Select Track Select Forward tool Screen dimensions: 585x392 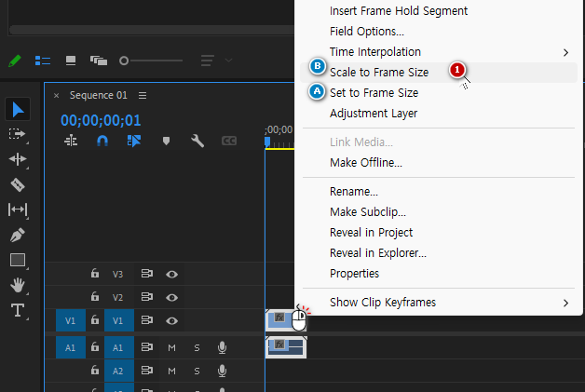click(18, 134)
